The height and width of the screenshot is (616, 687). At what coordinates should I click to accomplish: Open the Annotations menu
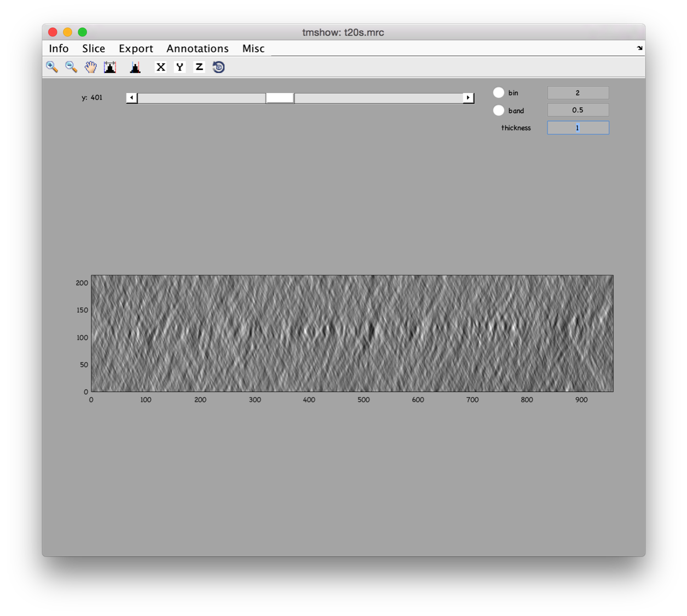point(198,48)
